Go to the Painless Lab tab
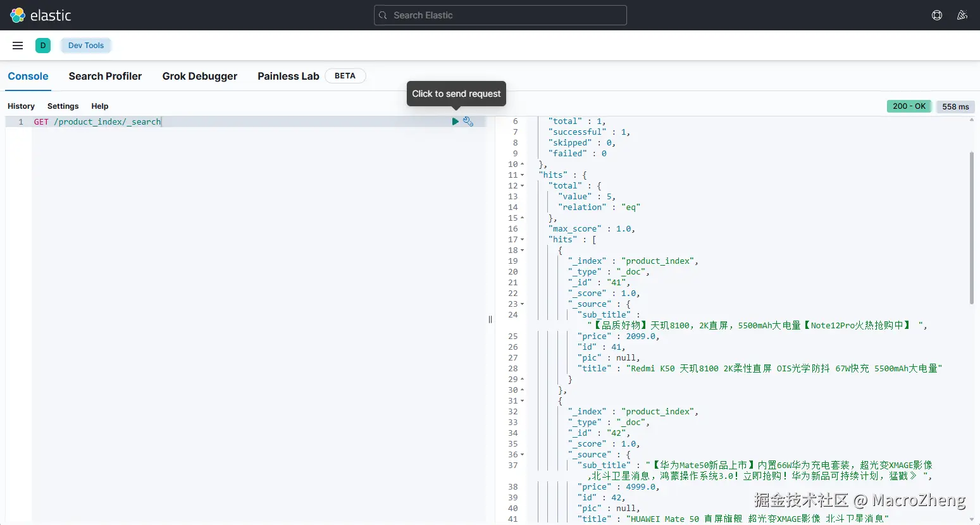The image size is (980, 525). pos(288,76)
